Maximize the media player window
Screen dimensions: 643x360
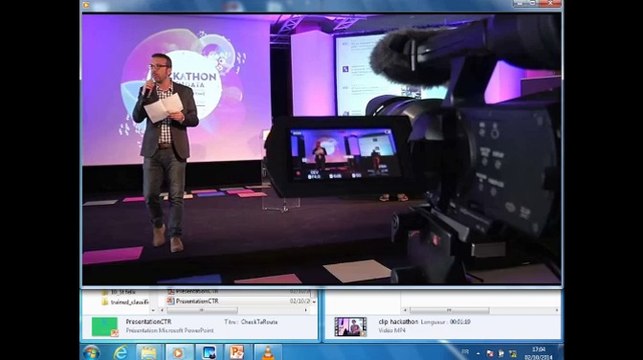(x=533, y=3)
